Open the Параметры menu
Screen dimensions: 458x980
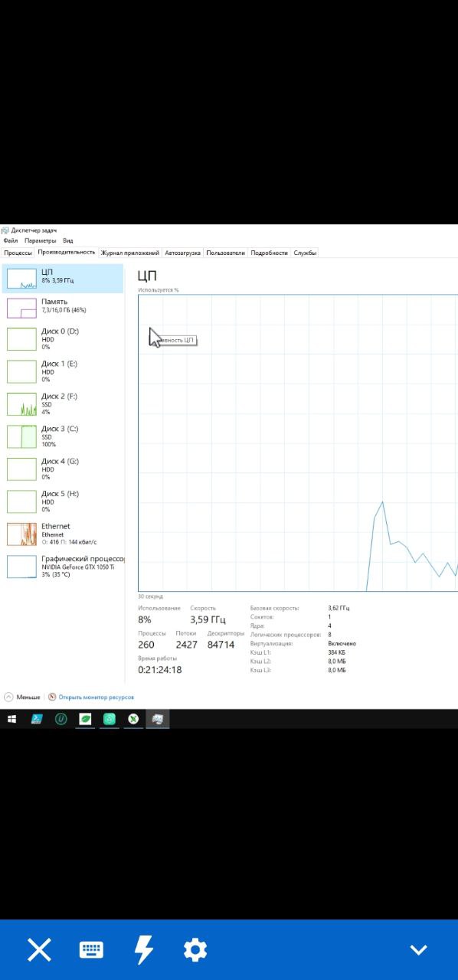tap(40, 240)
